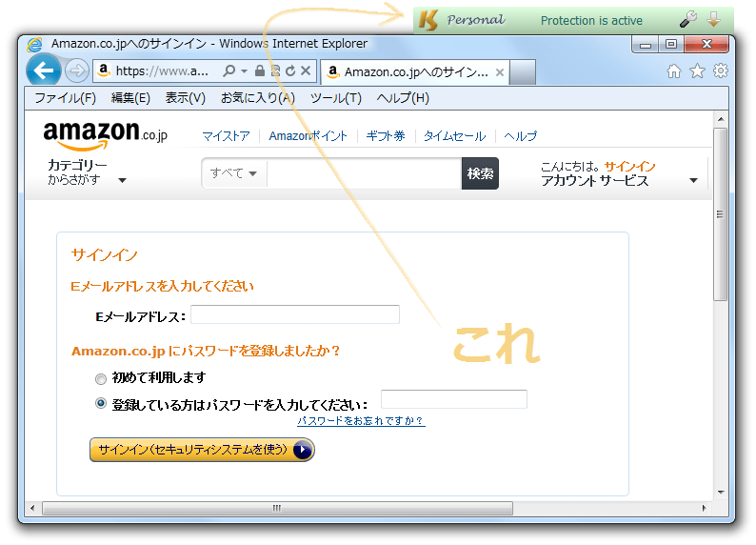Click the orange down arrow in Kaspersky bar
756x545 pixels.
click(x=713, y=19)
